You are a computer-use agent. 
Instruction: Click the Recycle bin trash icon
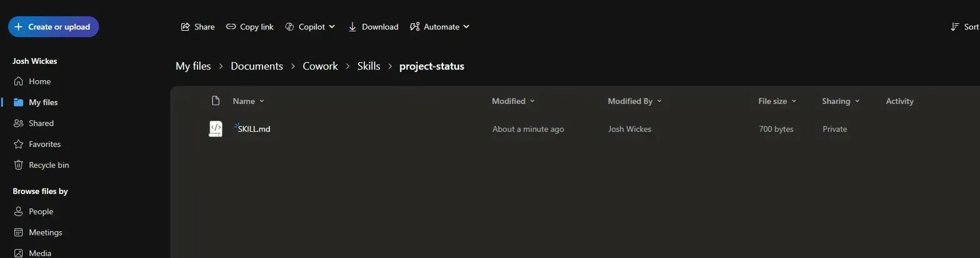[x=18, y=165]
